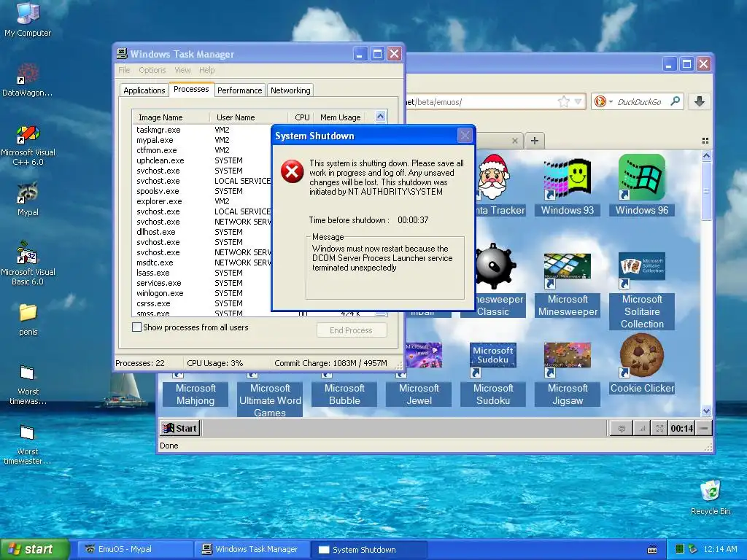
Task: Open the File menu in Task Manager
Action: [124, 70]
